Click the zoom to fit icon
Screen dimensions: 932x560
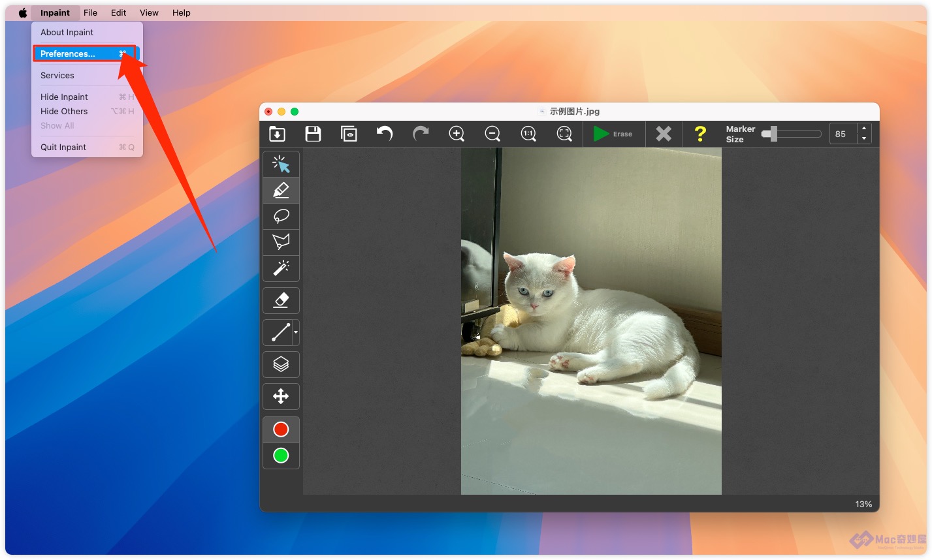[x=564, y=134]
